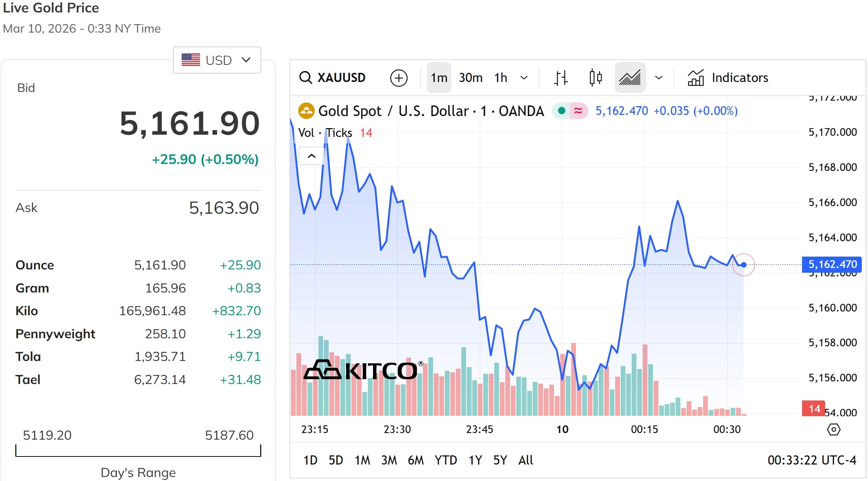The height and width of the screenshot is (481, 868).
Task: Click the 1h interval button
Action: tap(501, 78)
